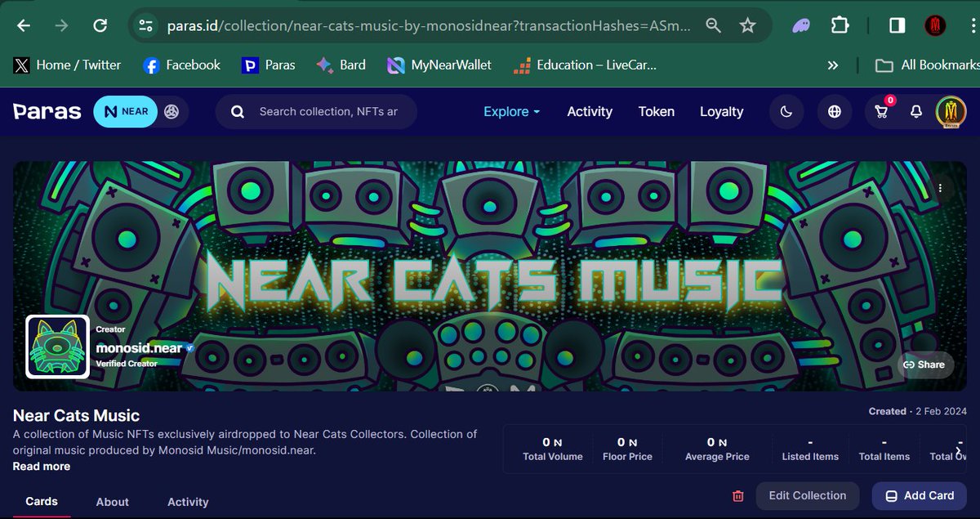
Task: Expand hidden bookmarks chevron
Action: pos(832,65)
